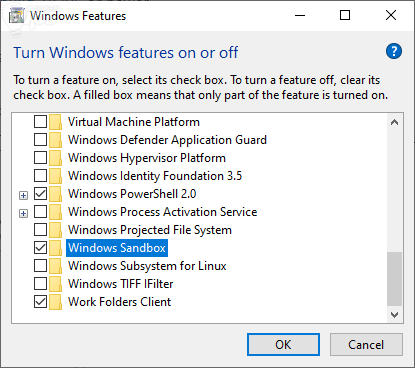Select the Windows PowerShell 2.0 label

click(132, 194)
